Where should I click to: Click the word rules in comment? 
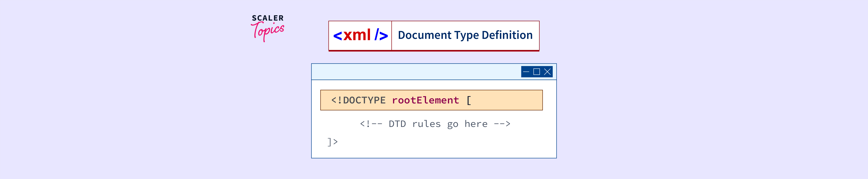pyautogui.click(x=426, y=124)
